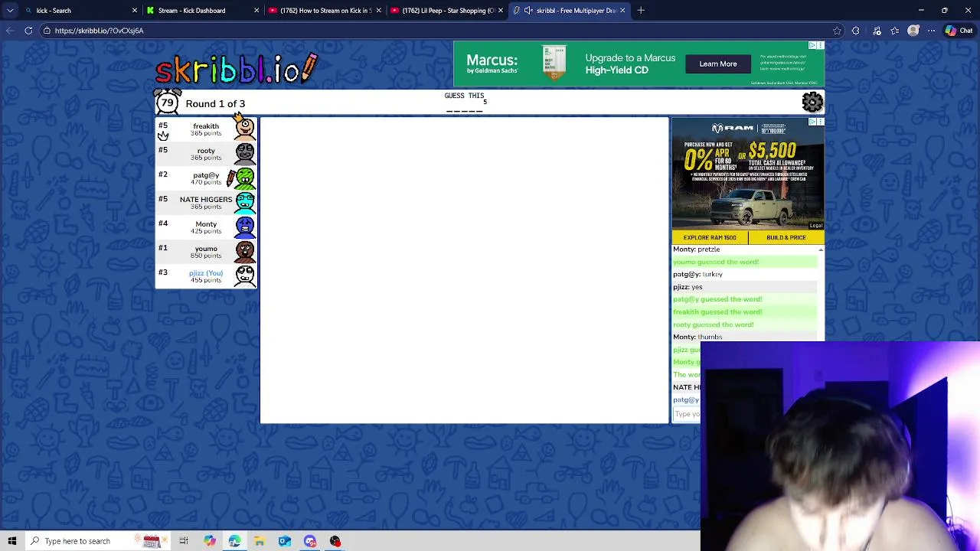Click 'Monty: pretzle' chat message
The width and height of the screenshot is (980, 551).
[x=697, y=249]
